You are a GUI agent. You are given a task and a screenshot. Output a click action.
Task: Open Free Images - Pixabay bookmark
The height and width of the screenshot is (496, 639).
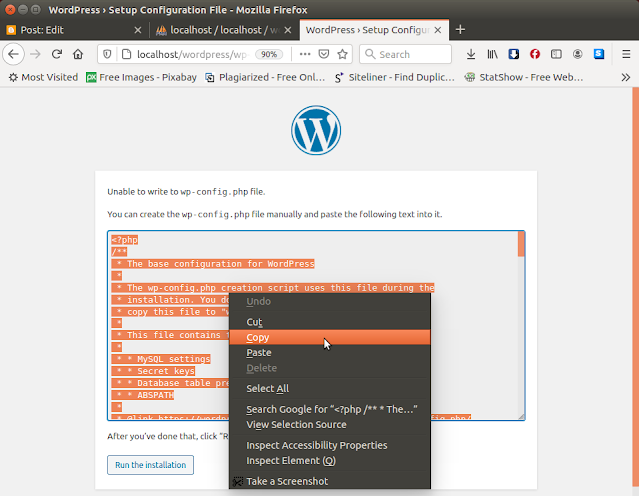pyautogui.click(x=141, y=77)
